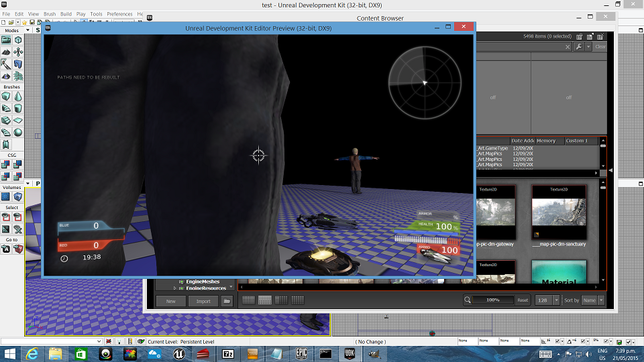This screenshot has height=362, width=644.
Task: Open autosave interval dropdown
Action: tap(634, 343)
